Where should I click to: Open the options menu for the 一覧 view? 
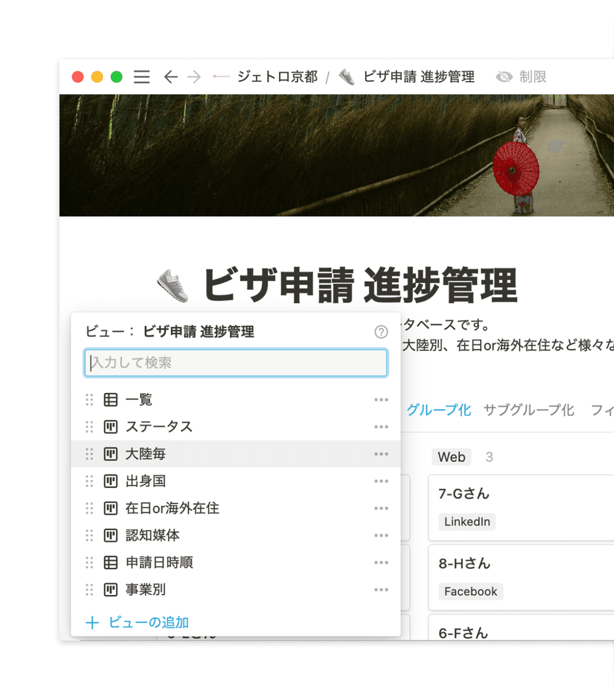coord(381,400)
